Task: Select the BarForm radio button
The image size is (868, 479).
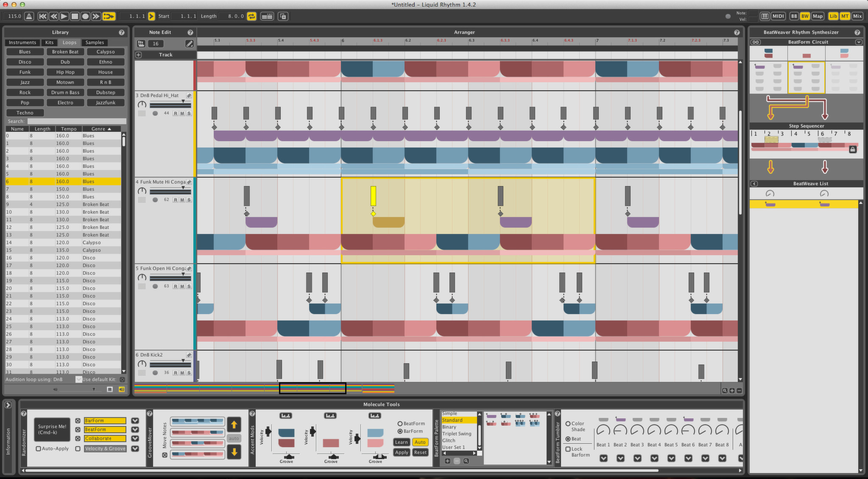Action: (400, 431)
